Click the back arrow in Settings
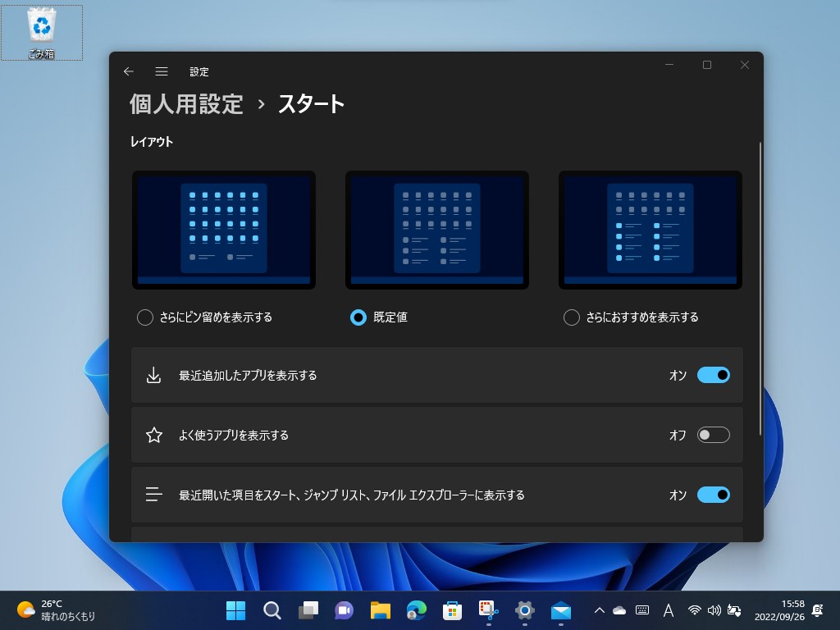 129,71
